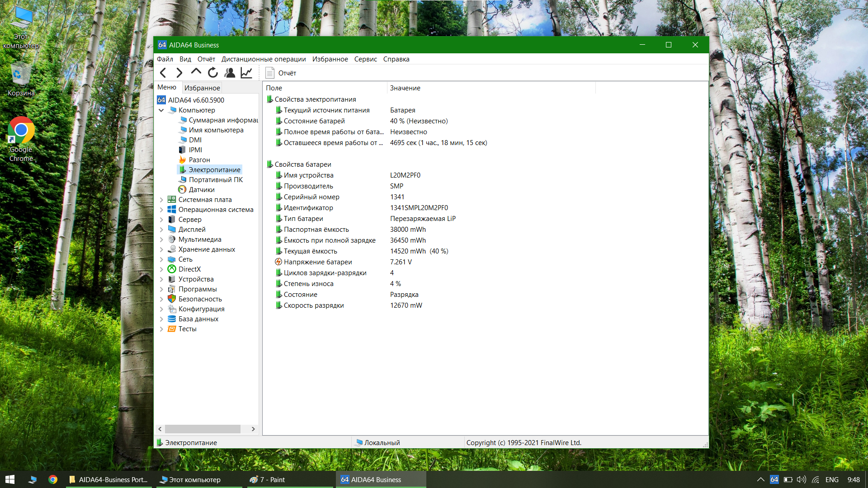Expand the Системная плата node
The width and height of the screenshot is (868, 488).
coord(161,200)
